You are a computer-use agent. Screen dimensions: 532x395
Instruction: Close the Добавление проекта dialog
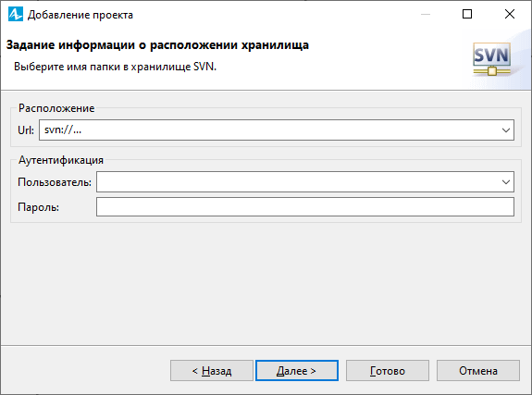click(x=510, y=14)
